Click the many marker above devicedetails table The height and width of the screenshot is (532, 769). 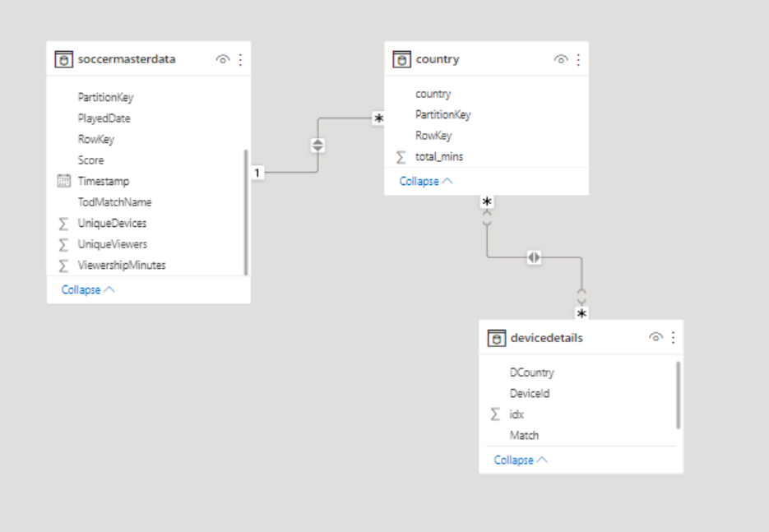(x=581, y=312)
